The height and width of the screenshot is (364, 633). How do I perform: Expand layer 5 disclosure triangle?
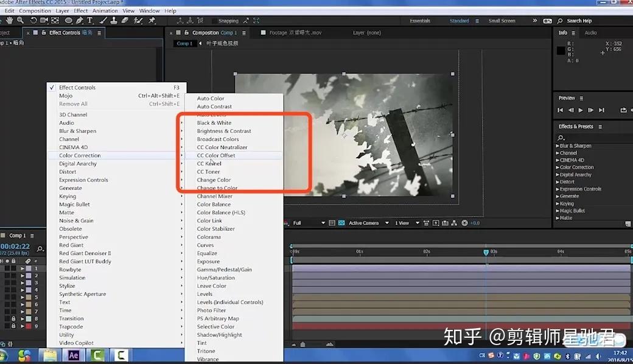[23, 297]
